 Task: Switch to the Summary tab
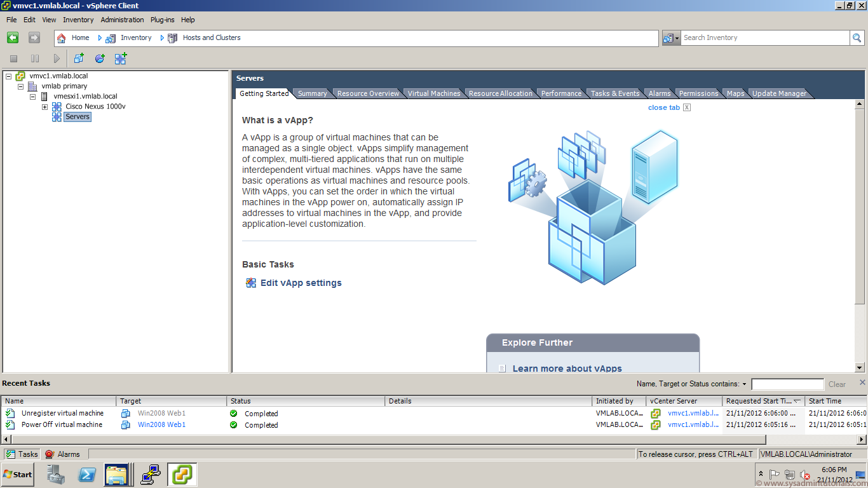click(x=312, y=93)
